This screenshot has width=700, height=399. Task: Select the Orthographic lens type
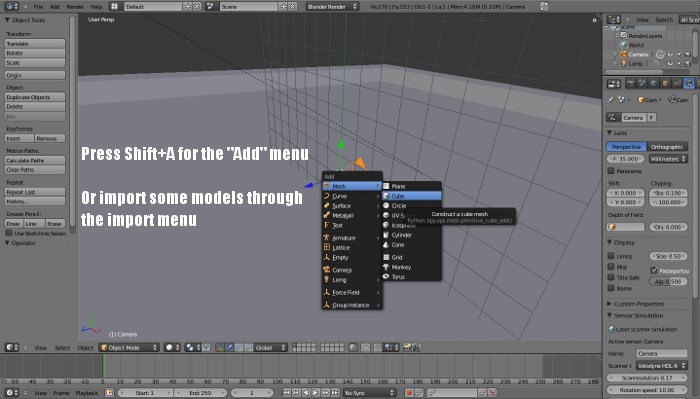coord(667,147)
